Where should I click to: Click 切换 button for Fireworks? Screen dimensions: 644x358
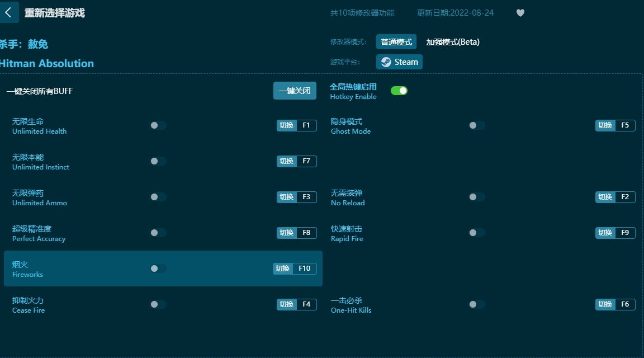283,268
